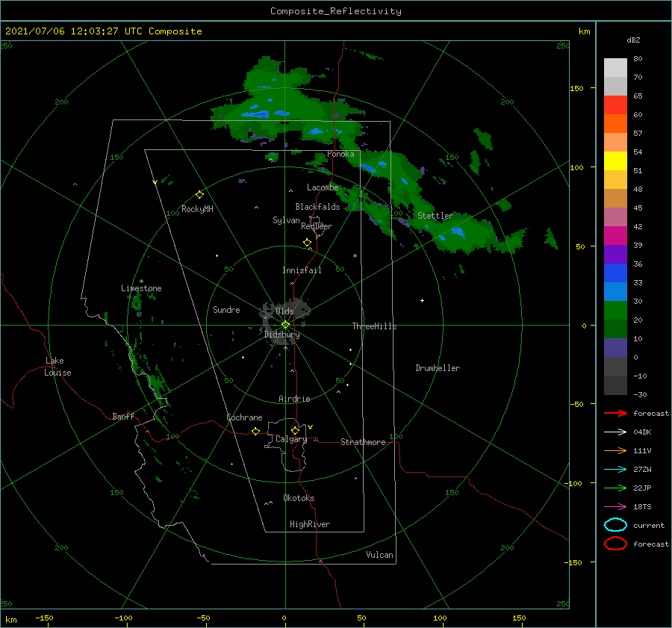Image resolution: width=672 pixels, height=628 pixels.
Task: Click the red forecast arrow in legend
Action: [x=615, y=413]
